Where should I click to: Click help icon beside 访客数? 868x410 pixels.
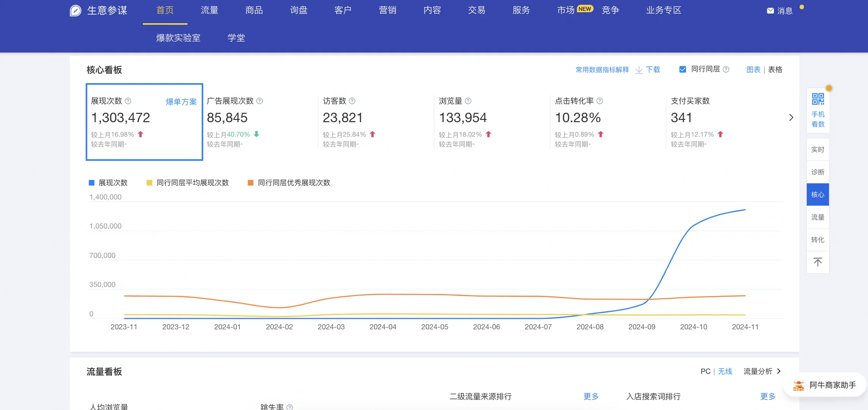(352, 101)
